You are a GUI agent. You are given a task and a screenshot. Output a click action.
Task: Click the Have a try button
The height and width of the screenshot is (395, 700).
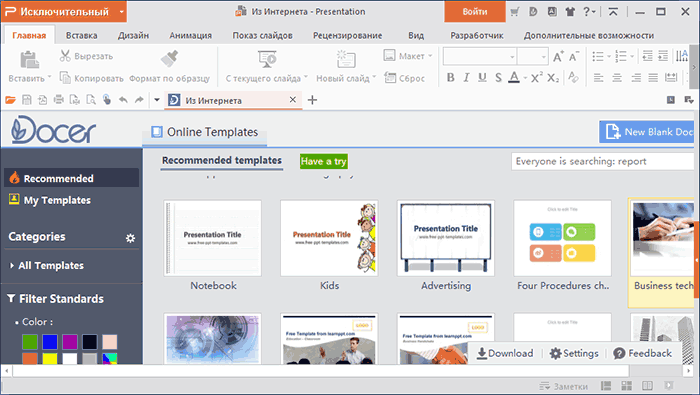coord(324,161)
